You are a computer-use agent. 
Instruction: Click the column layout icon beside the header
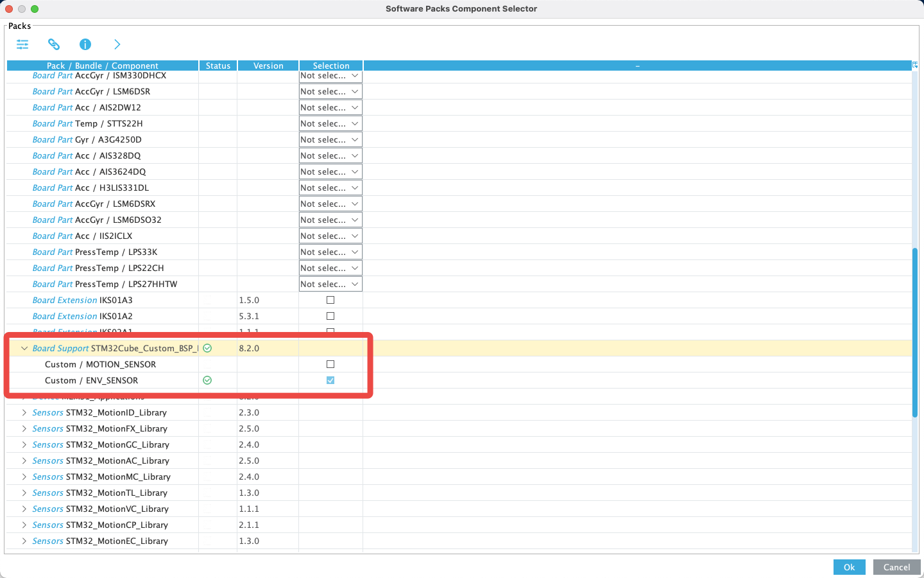[x=915, y=65]
